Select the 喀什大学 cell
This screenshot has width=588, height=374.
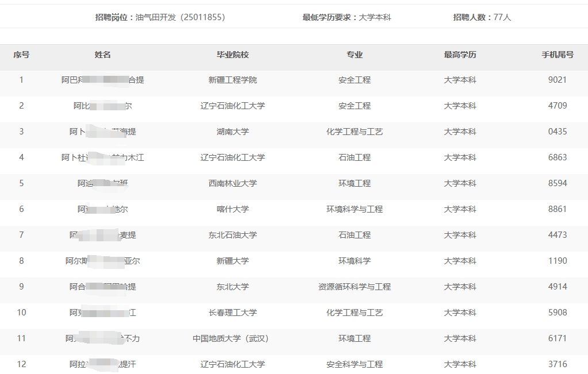tap(233, 209)
